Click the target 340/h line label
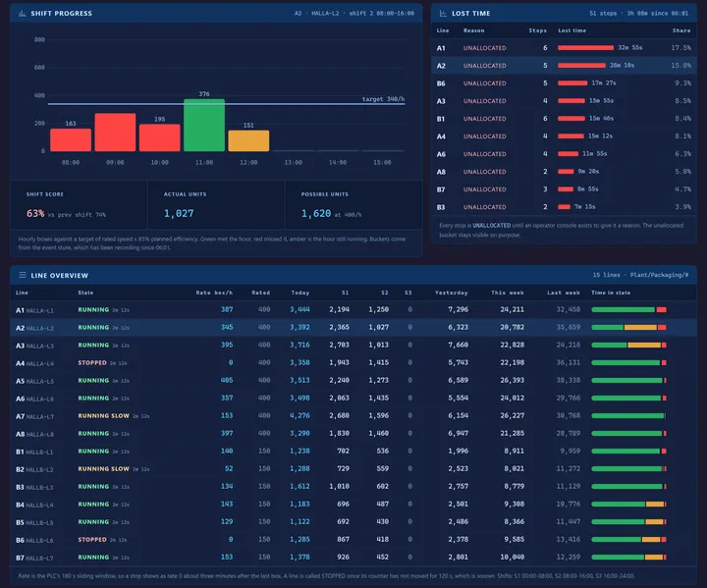 pos(383,99)
